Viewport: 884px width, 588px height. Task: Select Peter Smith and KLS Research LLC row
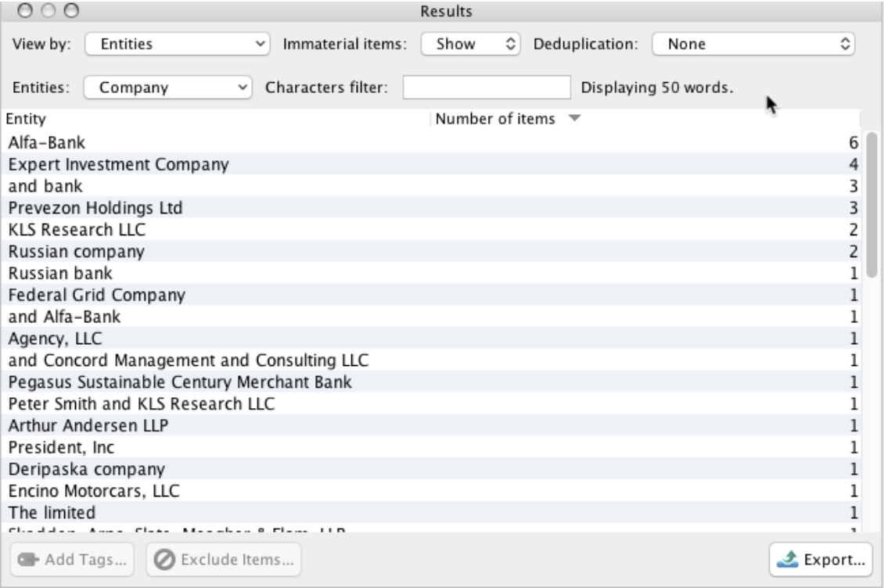click(432, 403)
